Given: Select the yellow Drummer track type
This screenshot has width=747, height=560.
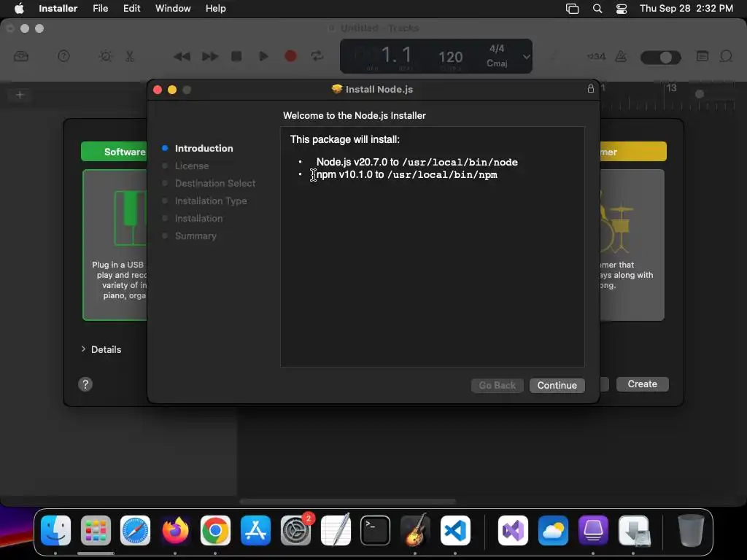Looking at the screenshot, I should (x=632, y=152).
